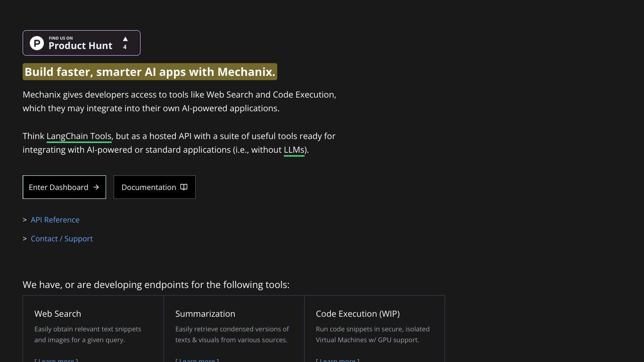Open the Contact / Support link
Screen dimensions: 644x362
click(x=62, y=239)
